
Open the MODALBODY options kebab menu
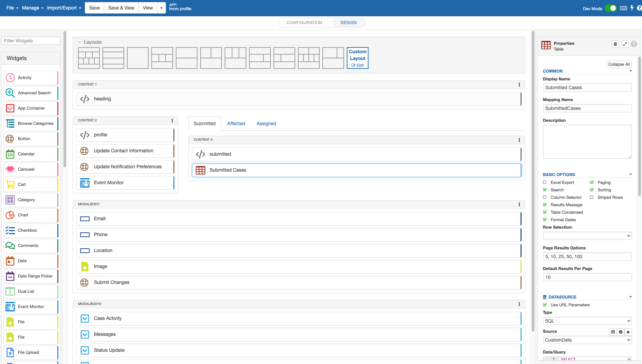pyautogui.click(x=519, y=204)
